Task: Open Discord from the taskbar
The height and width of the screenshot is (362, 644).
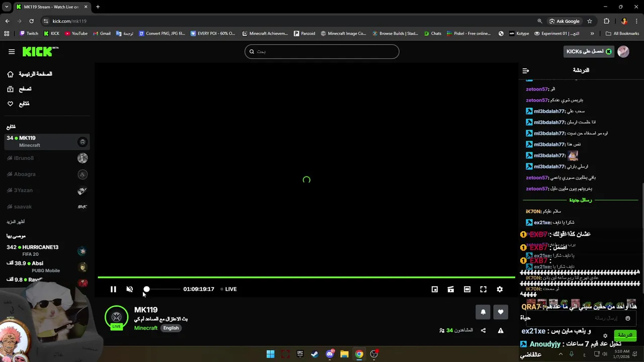Action: point(330,354)
